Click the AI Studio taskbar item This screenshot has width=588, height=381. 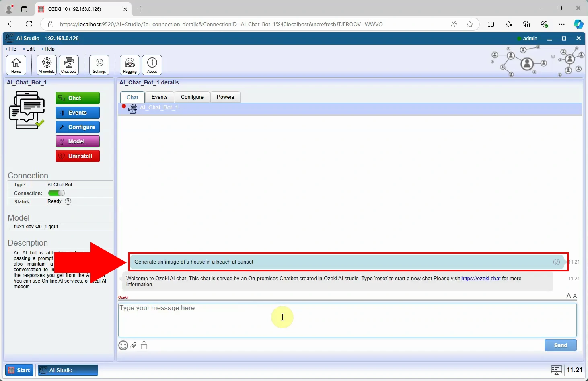(x=68, y=370)
